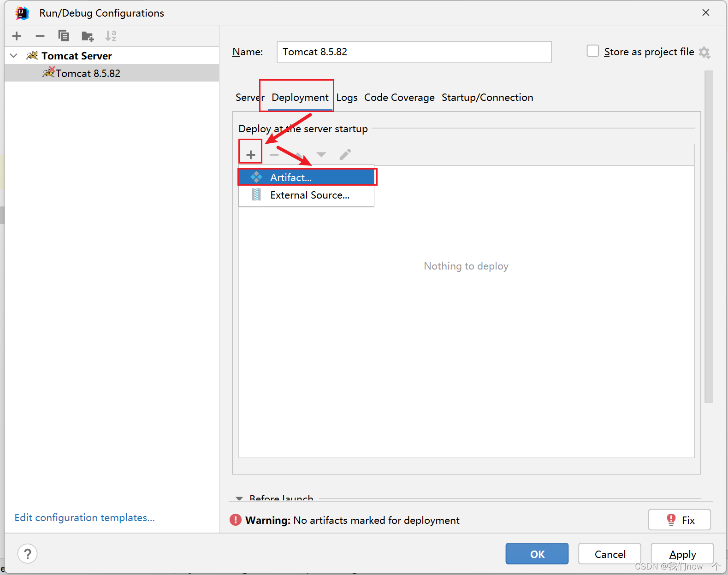Open Edit configuration templates link
This screenshot has width=728, height=575.
coord(84,517)
